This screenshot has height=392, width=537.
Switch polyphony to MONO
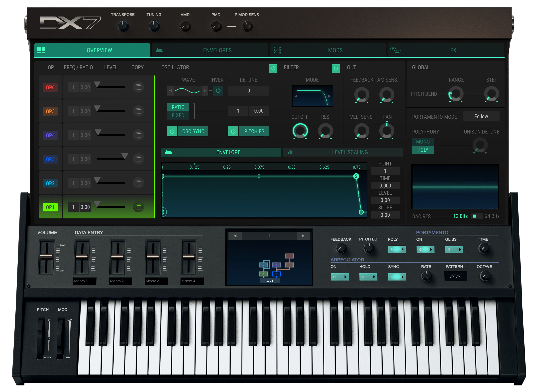[x=423, y=141]
